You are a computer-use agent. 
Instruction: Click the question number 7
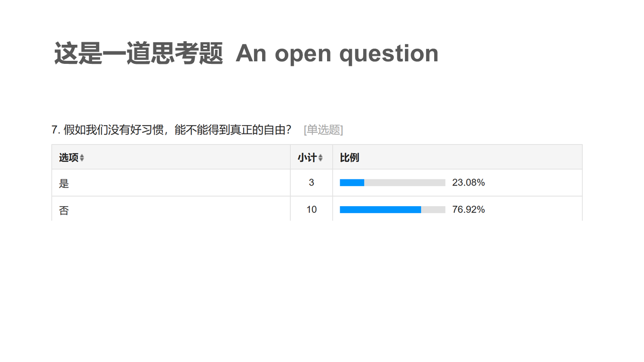tap(54, 130)
